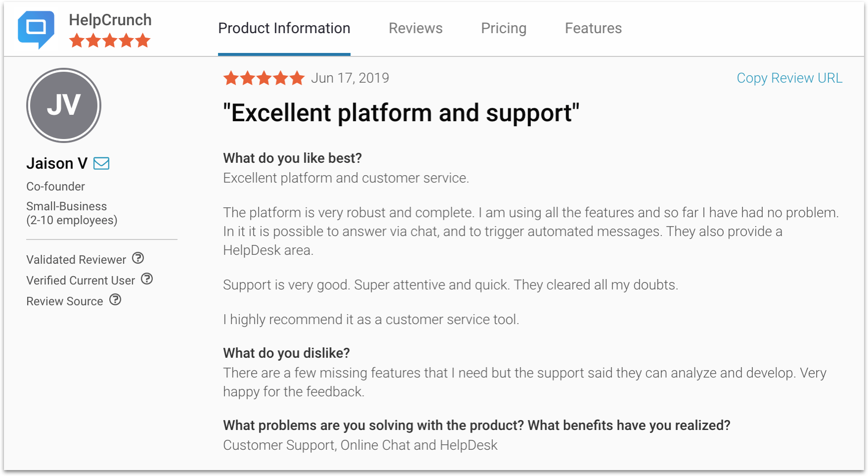Screen dimensions: 868x476
Task: Click the reviewer name Jaison V
Action: [57, 163]
